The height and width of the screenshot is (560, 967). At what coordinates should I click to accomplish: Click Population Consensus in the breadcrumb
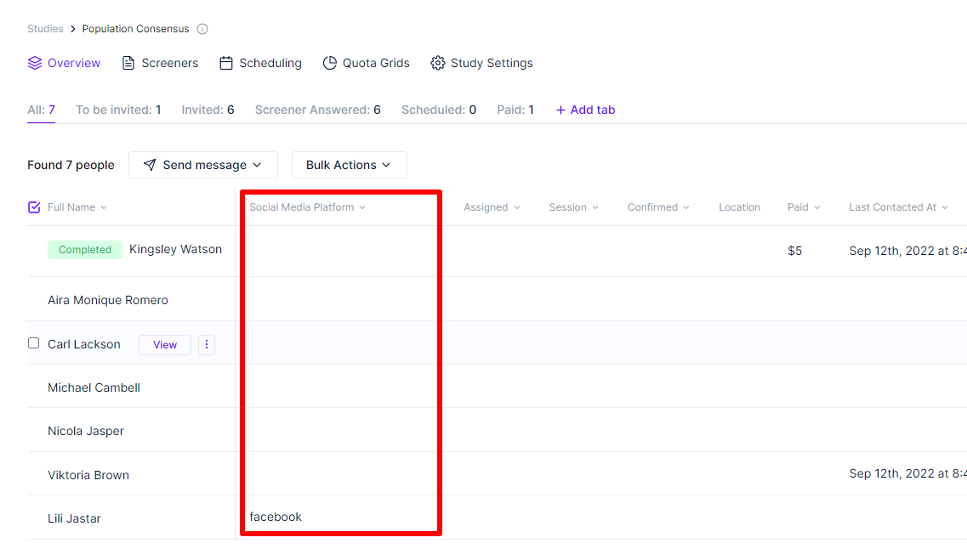pyautogui.click(x=136, y=29)
